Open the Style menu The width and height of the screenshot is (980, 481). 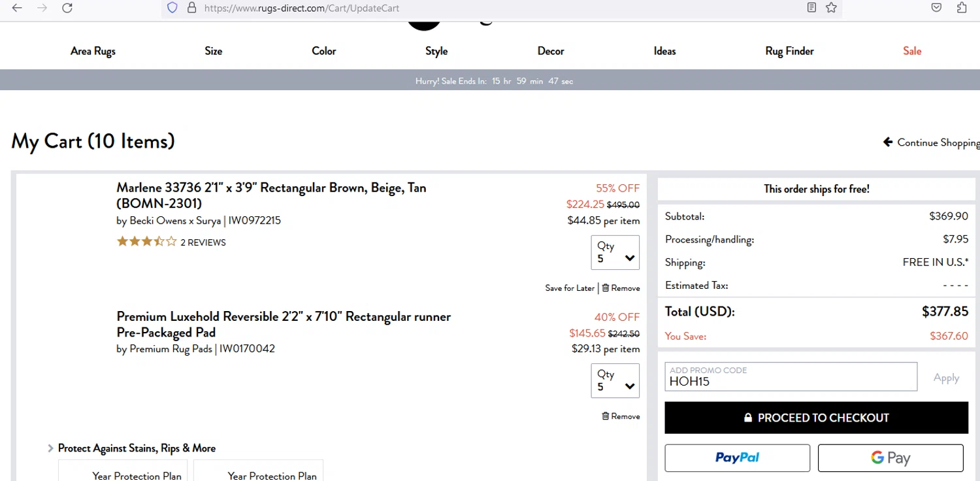click(436, 51)
